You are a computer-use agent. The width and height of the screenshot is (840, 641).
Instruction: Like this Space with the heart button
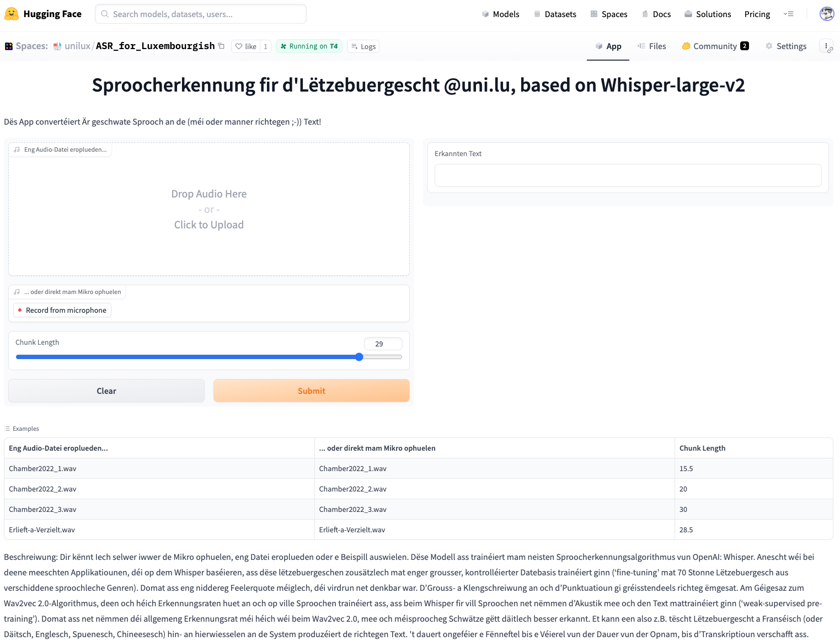(x=246, y=46)
